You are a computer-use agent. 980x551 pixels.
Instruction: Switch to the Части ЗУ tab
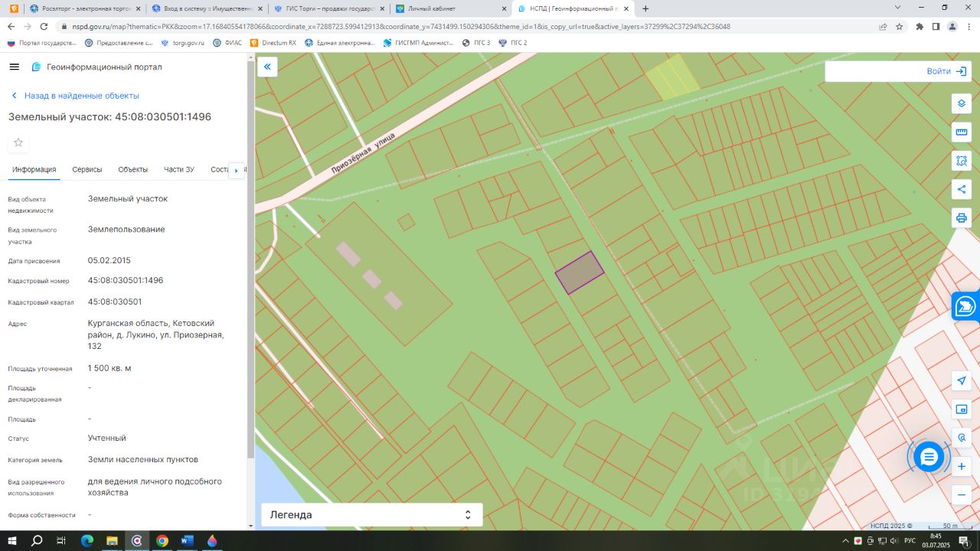pos(179,170)
